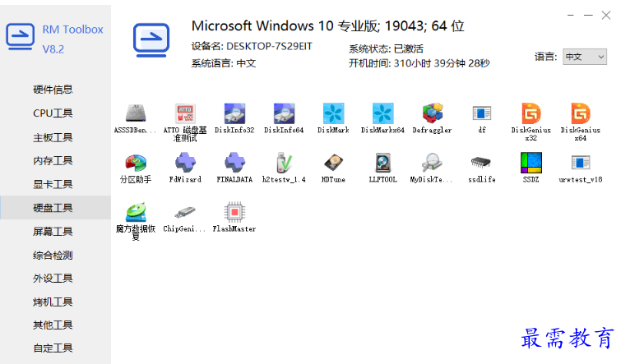Launch the ChipGenius tool icon
Screen dimensions: 621x364
pyautogui.click(x=185, y=213)
